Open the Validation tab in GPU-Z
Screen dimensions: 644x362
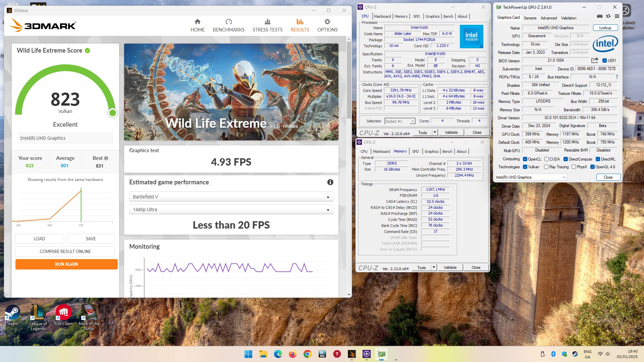(x=569, y=18)
